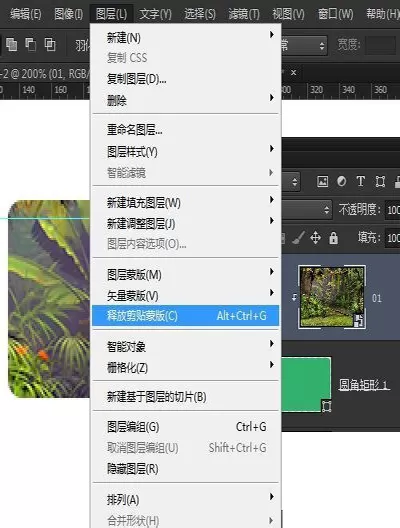Open the 智能对象 submenu

pyautogui.click(x=186, y=346)
